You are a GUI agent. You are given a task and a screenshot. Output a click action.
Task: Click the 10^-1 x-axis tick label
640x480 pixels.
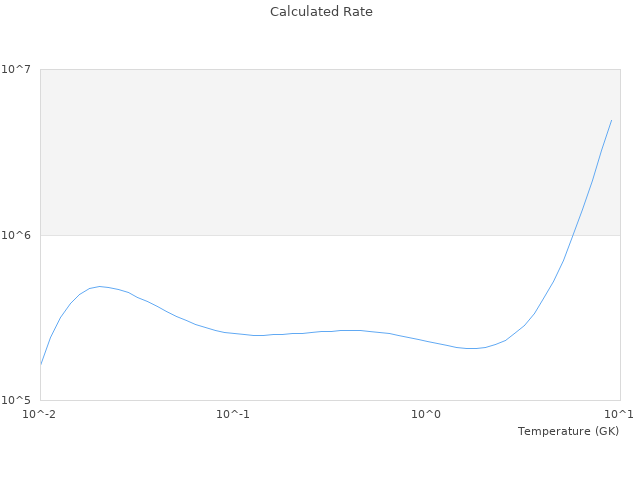point(233,414)
